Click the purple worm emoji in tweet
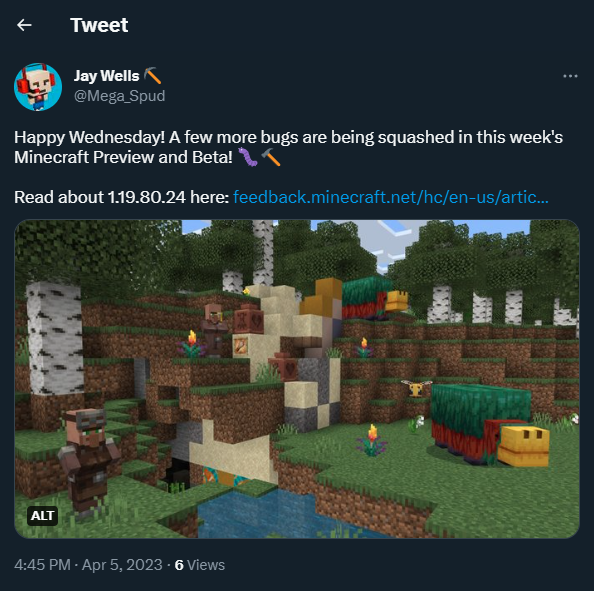The width and height of the screenshot is (594, 591). (x=248, y=157)
